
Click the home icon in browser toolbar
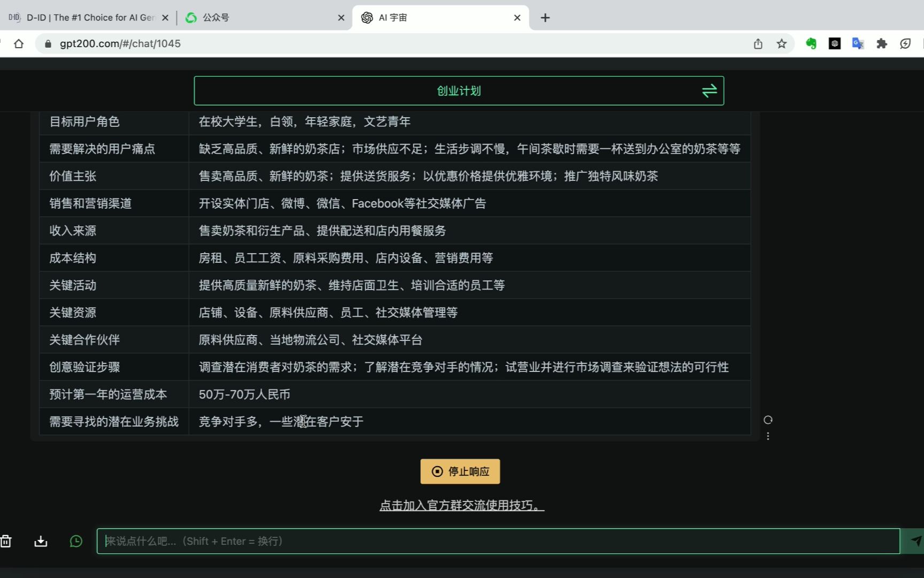pos(19,44)
